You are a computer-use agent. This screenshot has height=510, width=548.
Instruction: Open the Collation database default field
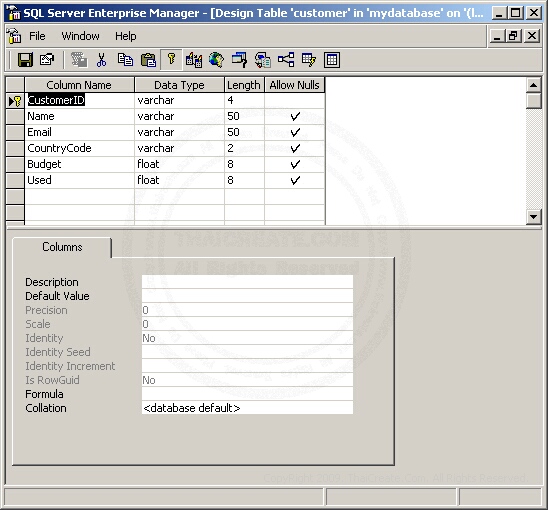(247, 408)
